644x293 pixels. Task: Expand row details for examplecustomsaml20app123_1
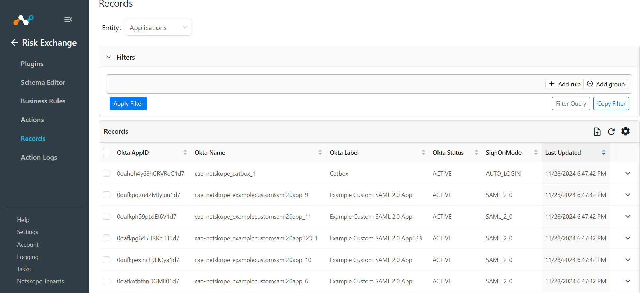pos(628,238)
